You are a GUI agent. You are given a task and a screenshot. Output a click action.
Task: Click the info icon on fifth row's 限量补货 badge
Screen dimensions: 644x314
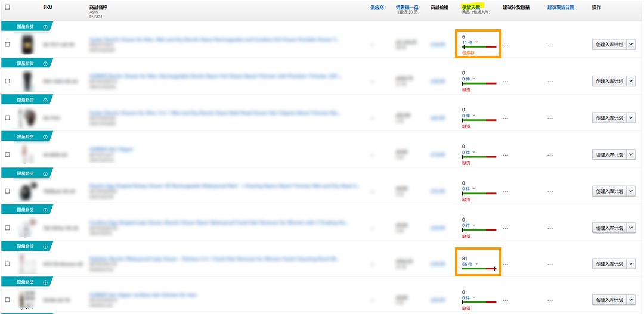[x=45, y=173]
